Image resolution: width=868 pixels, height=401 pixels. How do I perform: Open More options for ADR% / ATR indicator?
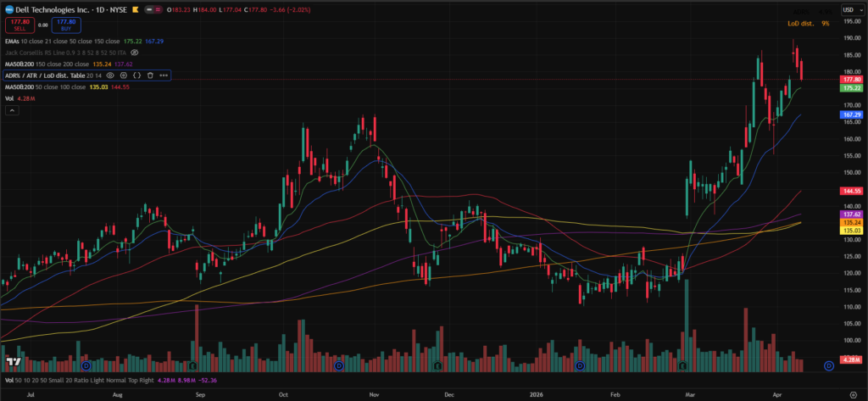pos(164,75)
